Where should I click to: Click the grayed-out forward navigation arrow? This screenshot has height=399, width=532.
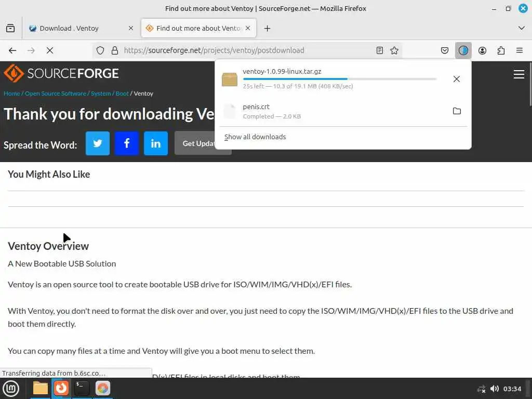point(31,50)
